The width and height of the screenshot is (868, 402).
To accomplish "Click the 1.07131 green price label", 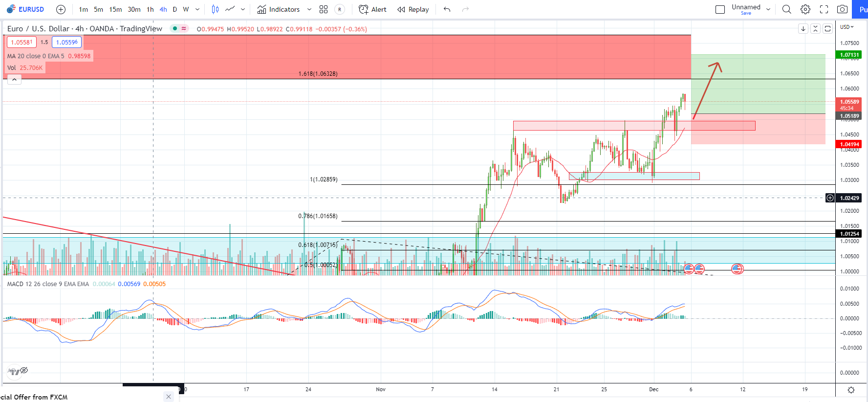I will tap(849, 55).
